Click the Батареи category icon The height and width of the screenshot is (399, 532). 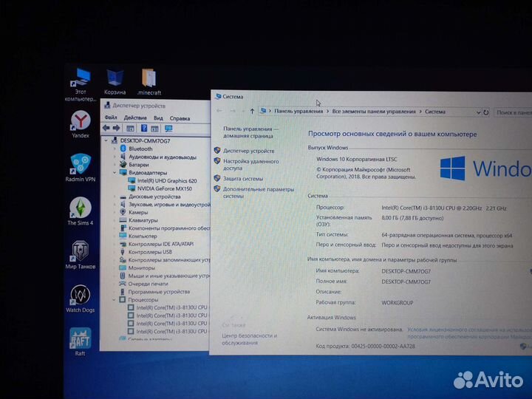123,165
